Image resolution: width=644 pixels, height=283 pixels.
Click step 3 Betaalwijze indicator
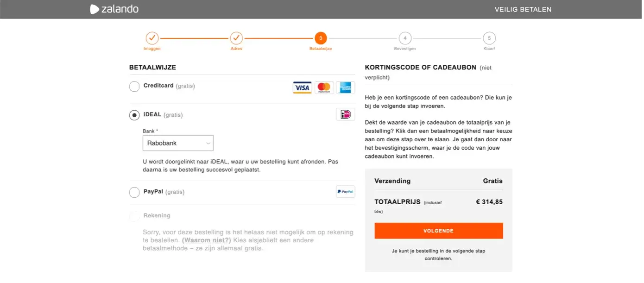(x=321, y=38)
